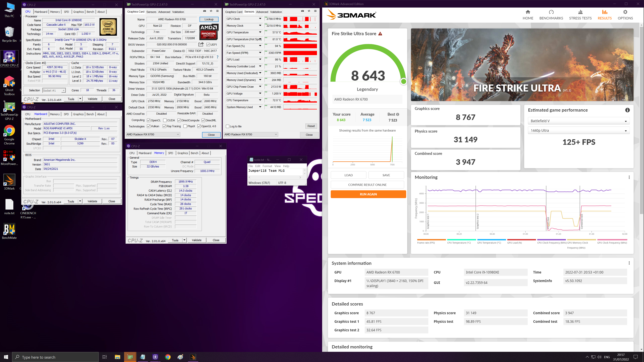Open the Format menu in Notepad
Screen dimensions: 644x362
pos(267,166)
